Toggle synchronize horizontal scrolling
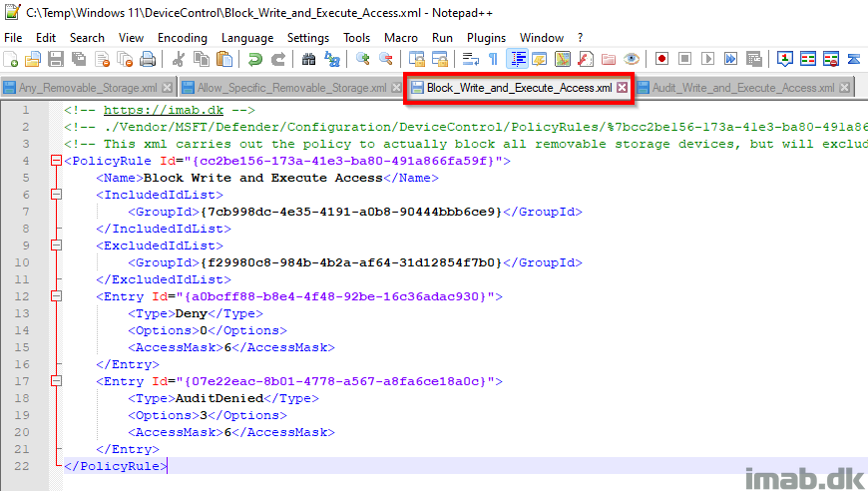868x491 pixels. pyautogui.click(x=440, y=59)
